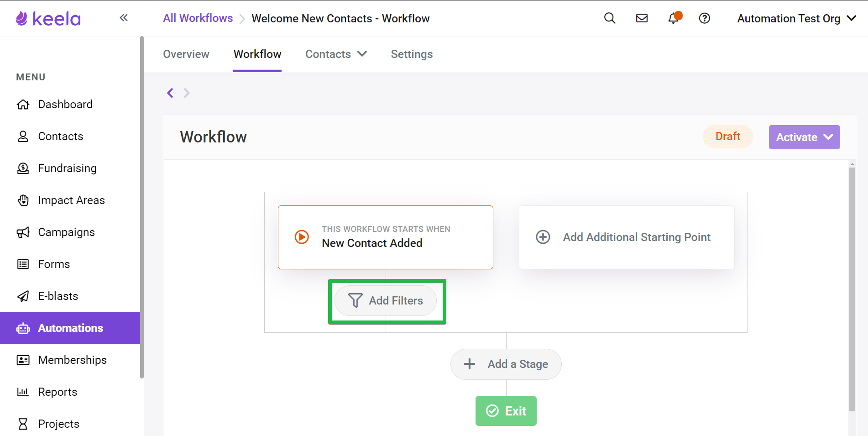
Task: Click Welcome New Contacts - Workflow title
Action: [x=340, y=19]
